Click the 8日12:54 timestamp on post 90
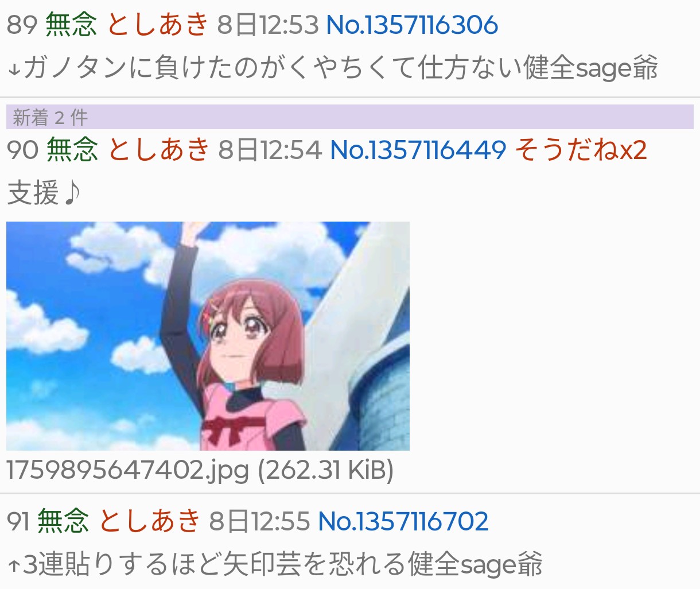700x589 pixels. point(270,150)
